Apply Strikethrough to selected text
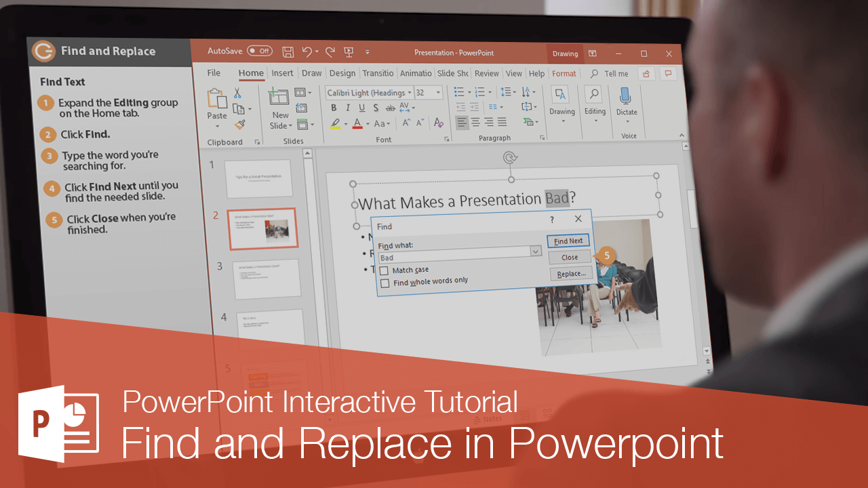The height and width of the screenshot is (488, 868). pyautogui.click(x=389, y=108)
